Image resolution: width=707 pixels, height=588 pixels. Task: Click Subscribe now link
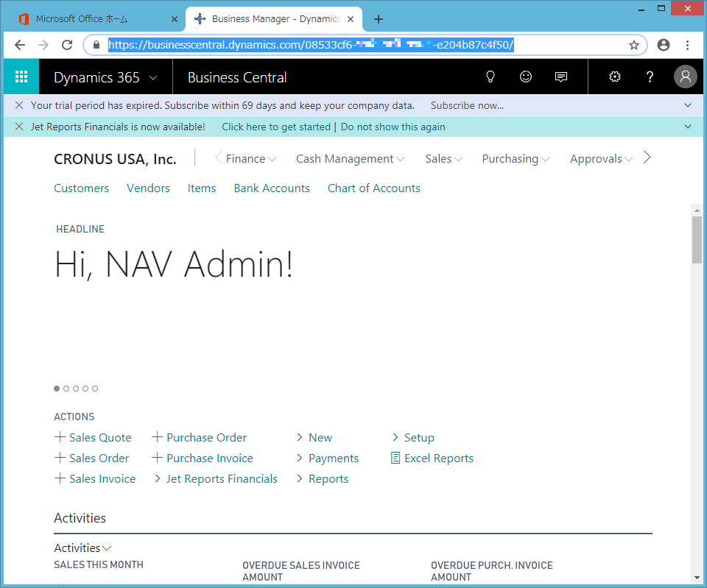coord(467,105)
